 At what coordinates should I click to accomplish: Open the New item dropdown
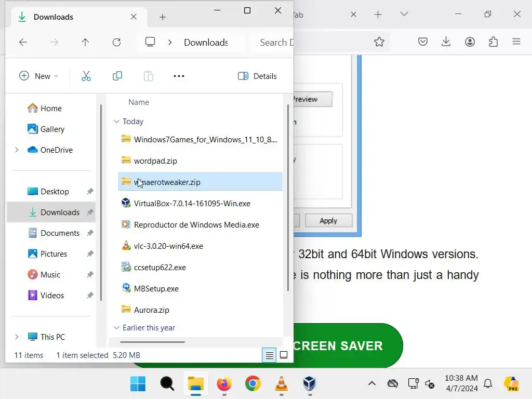coord(38,76)
